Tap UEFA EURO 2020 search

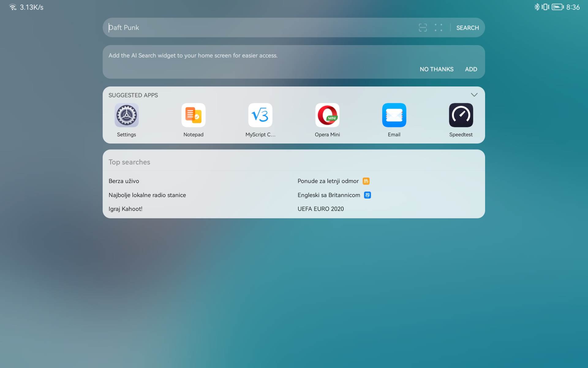tap(320, 209)
